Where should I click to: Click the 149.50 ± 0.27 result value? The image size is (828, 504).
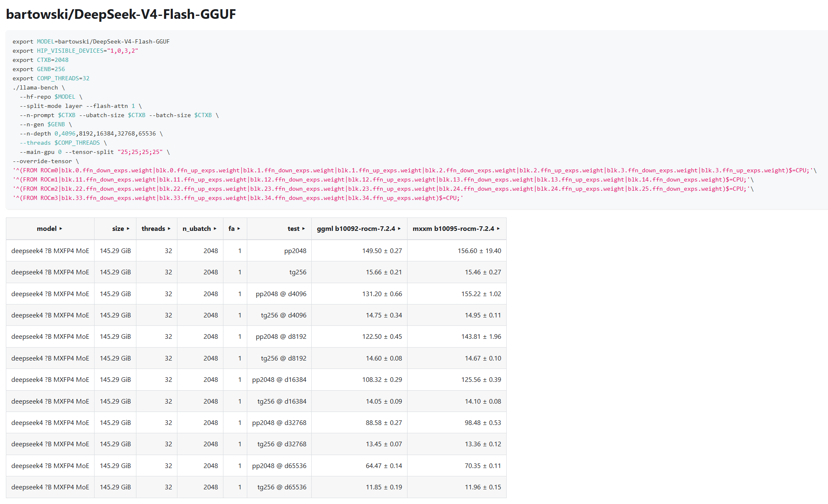point(382,251)
